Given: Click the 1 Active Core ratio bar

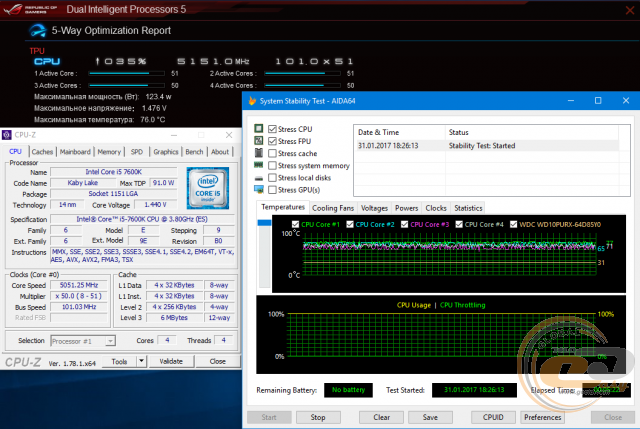Looking at the screenshot, I should click(x=127, y=73).
